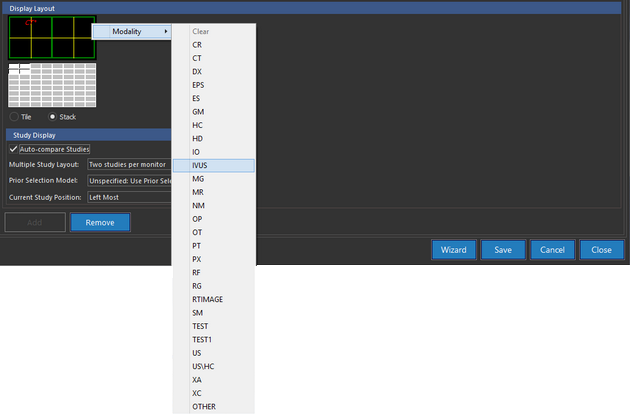The width and height of the screenshot is (630, 414).
Task: Pick MR in the modality menu
Action: [x=199, y=191]
